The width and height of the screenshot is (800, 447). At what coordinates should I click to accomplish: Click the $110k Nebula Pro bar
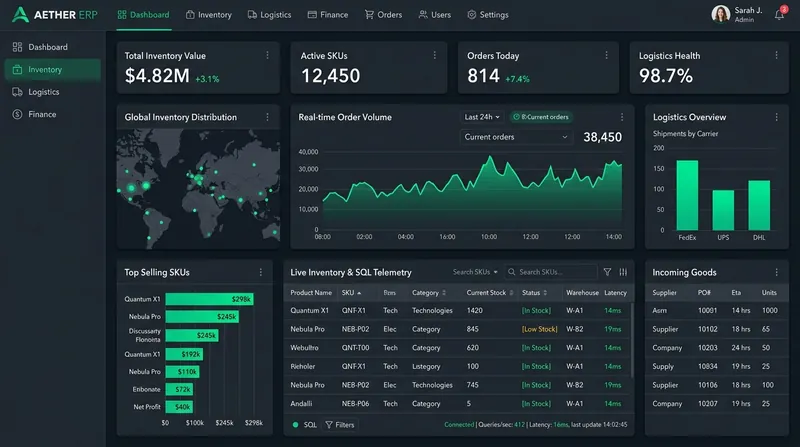[182, 371]
